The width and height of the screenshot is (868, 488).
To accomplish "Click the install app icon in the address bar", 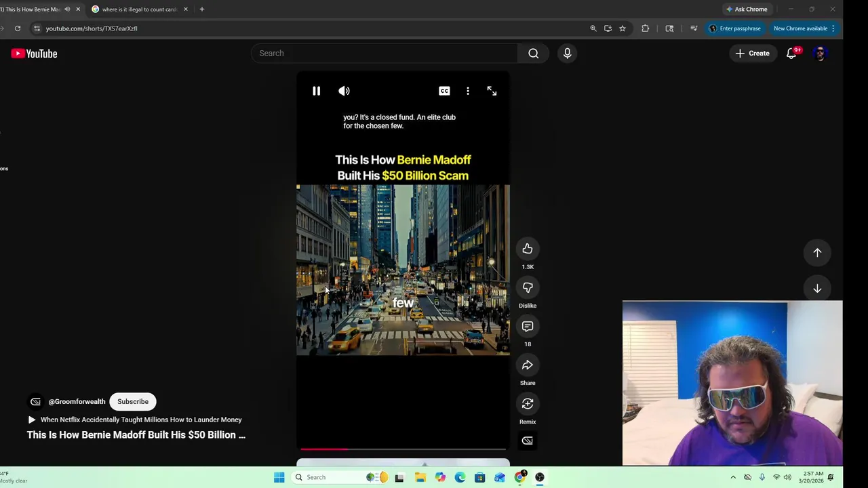I will tap(608, 28).
